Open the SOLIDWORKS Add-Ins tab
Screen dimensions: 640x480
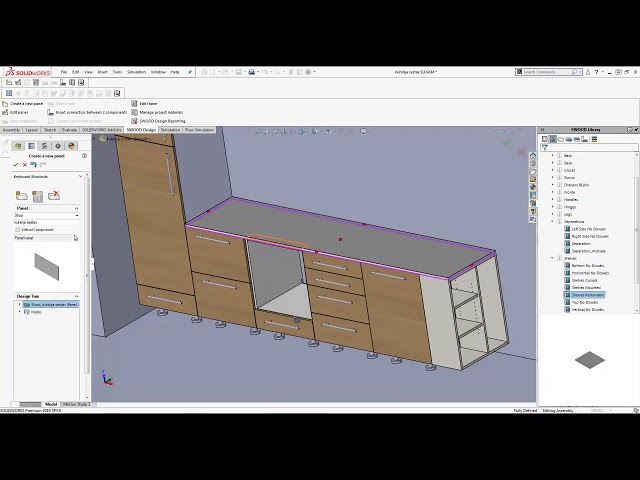tap(102, 130)
